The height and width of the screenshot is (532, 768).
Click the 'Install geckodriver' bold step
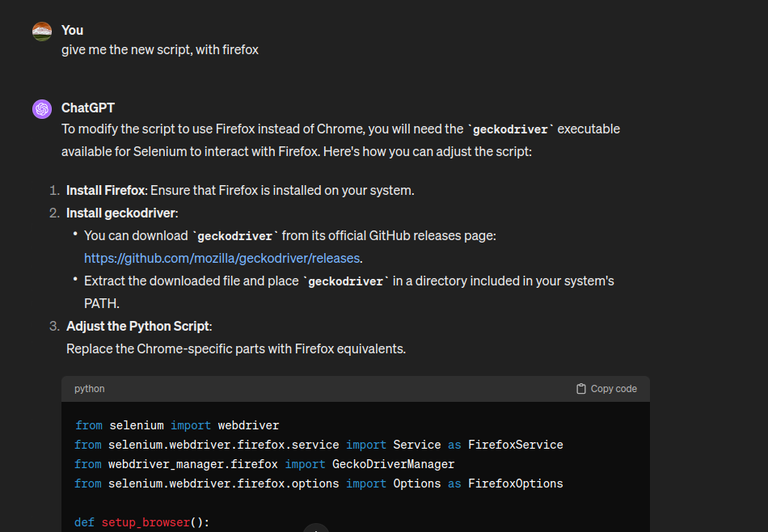tap(121, 213)
